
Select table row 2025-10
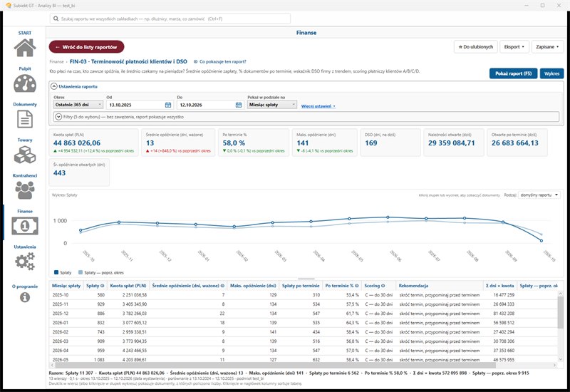pos(304,295)
